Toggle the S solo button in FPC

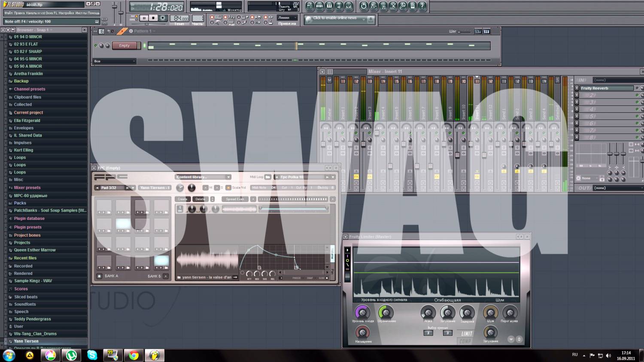217,188
